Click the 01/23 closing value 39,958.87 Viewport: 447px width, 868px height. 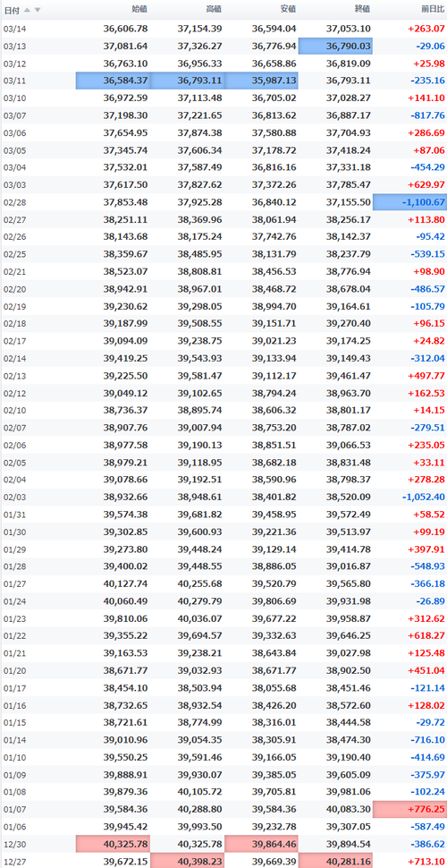(348, 619)
